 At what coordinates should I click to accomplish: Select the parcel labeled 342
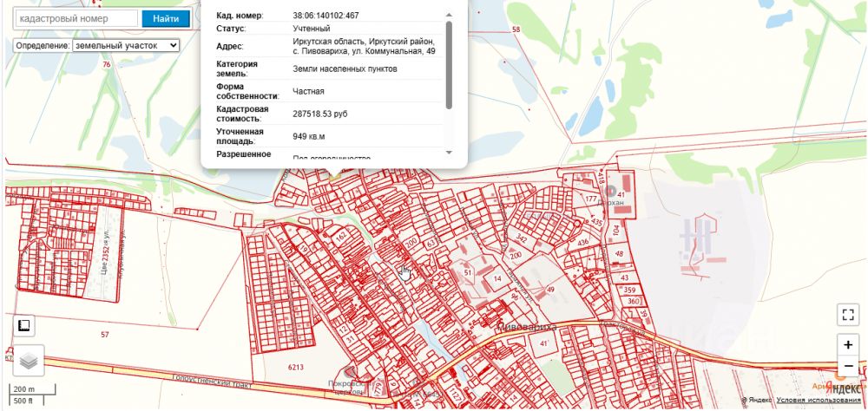(x=522, y=238)
